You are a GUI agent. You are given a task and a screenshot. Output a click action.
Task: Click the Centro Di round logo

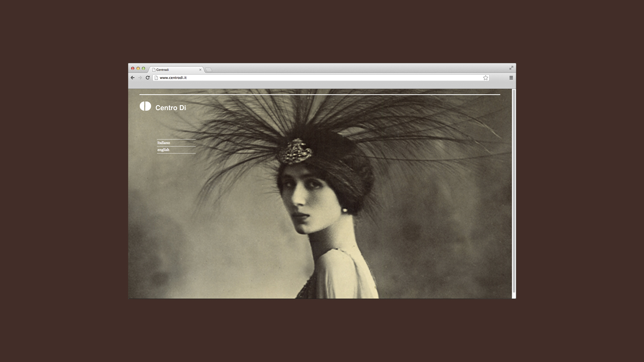[x=145, y=106]
